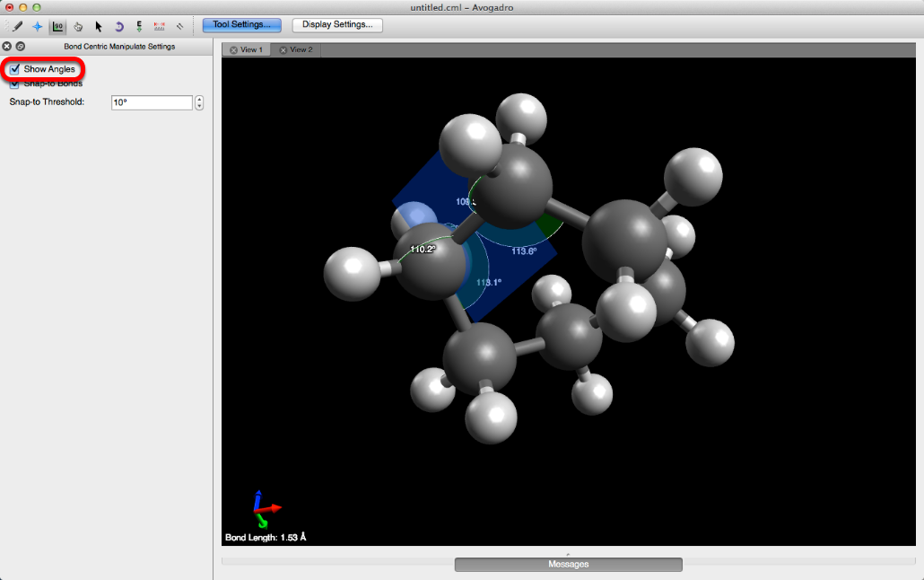Expand the Messages panel bar
Viewport: 924px width, 580px height.
click(x=568, y=564)
